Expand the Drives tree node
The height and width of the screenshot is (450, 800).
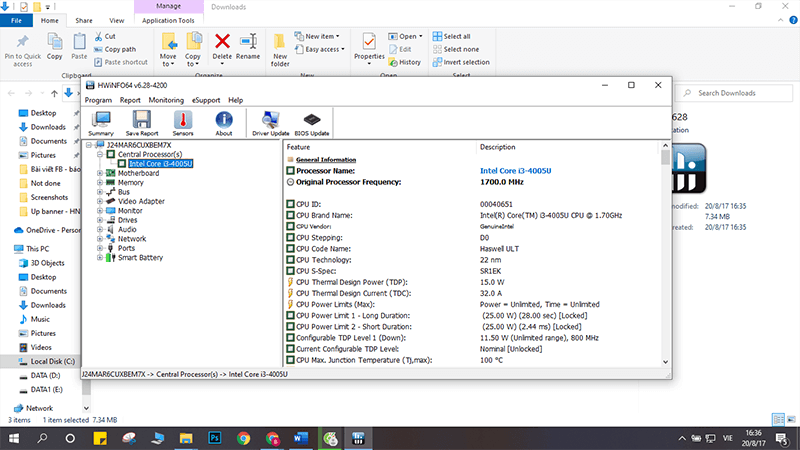click(100, 220)
